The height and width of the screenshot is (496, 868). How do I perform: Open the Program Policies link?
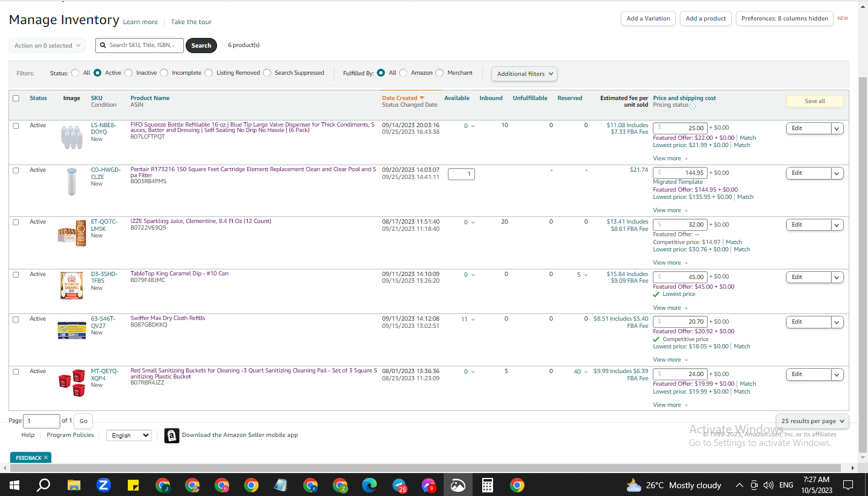71,435
